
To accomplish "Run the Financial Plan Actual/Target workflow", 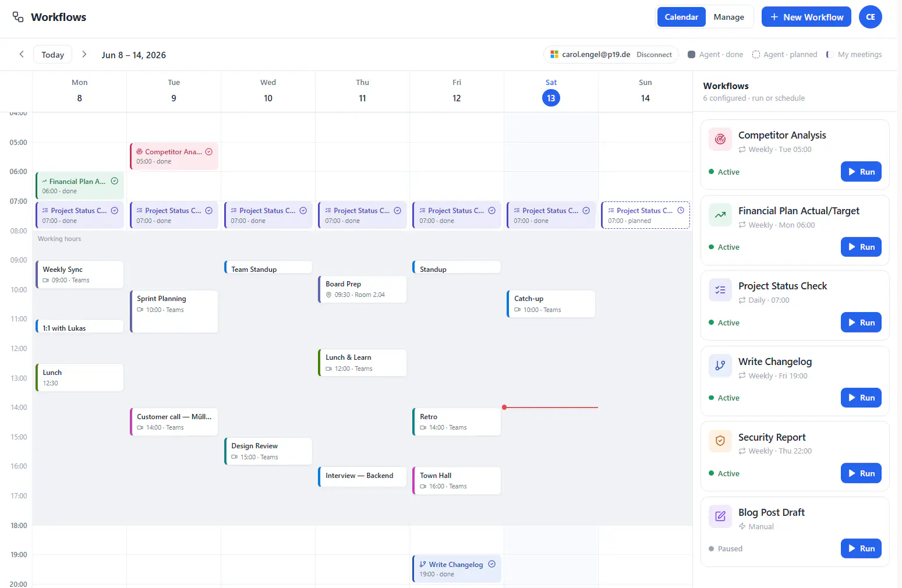I will coord(861,247).
